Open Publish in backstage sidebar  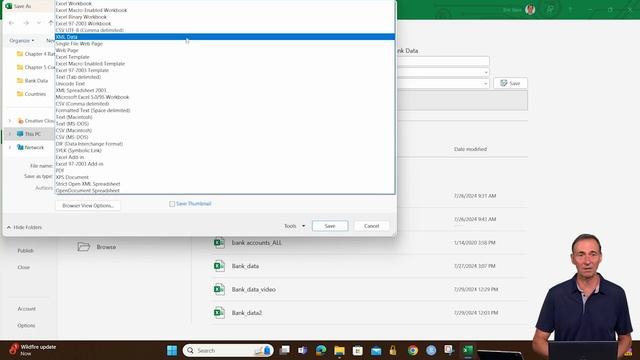(25, 251)
